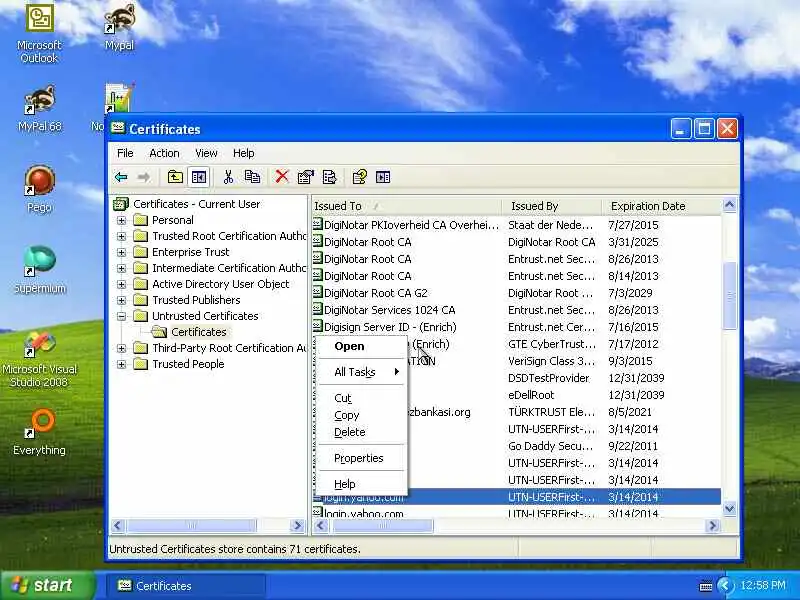Choose Open from the context menu
The width and height of the screenshot is (800, 600).
[x=361, y=346]
